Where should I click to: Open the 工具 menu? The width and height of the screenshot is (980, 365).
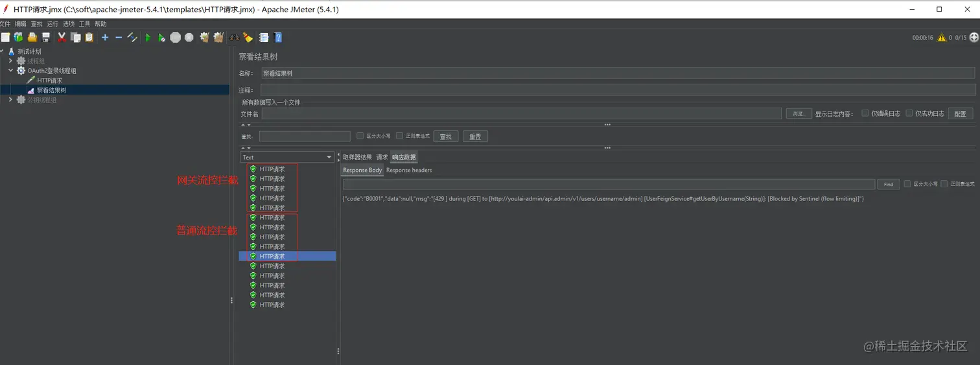pos(84,24)
